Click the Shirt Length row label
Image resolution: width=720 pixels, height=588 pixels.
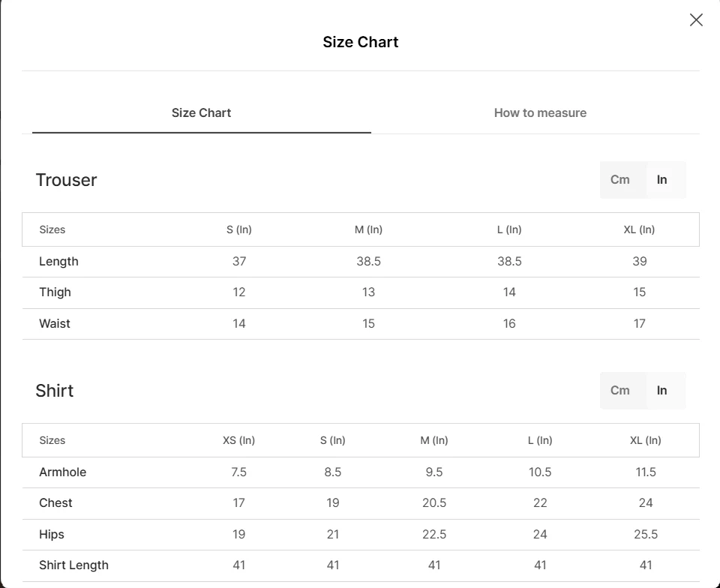(x=73, y=565)
